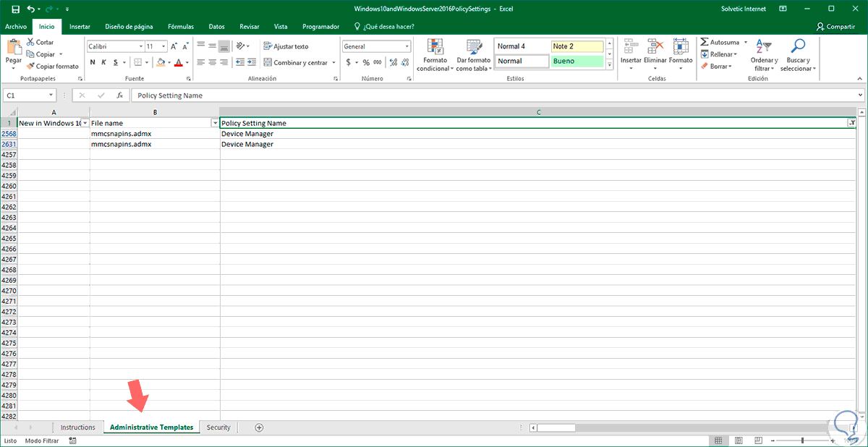Screen dimensions: 868x447
Task: Open Policy Setting Name filter dropdown
Action: point(851,123)
